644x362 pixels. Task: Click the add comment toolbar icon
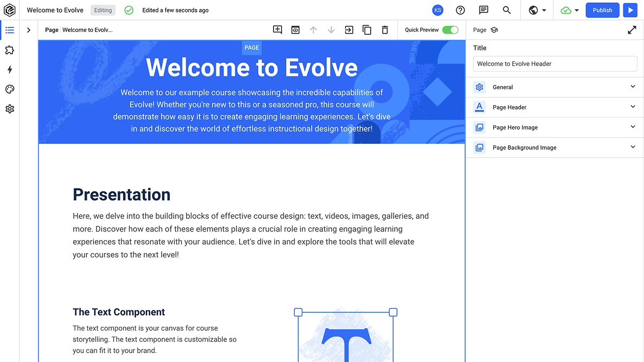[x=278, y=30]
